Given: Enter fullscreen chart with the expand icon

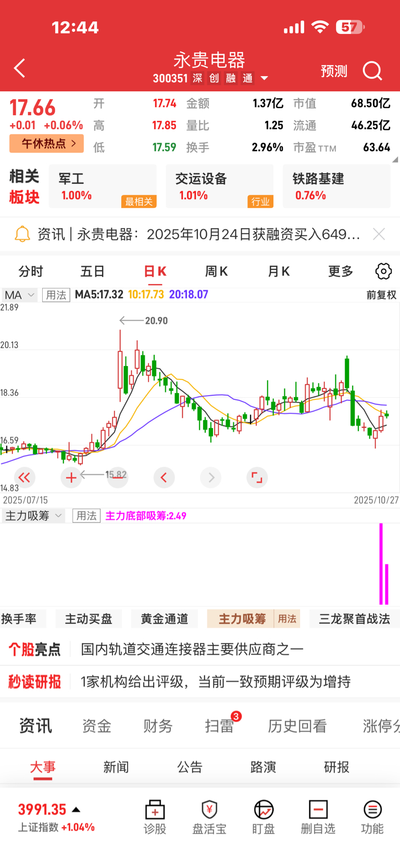Looking at the screenshot, I should point(257,478).
